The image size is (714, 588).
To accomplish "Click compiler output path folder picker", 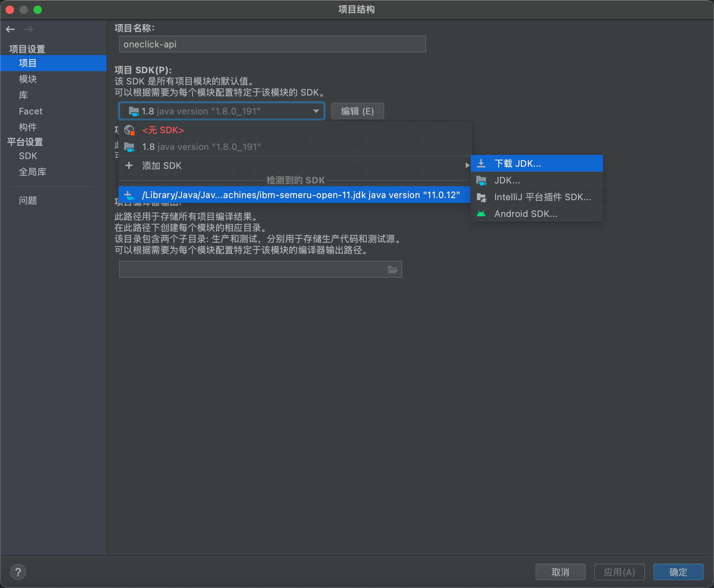I will tap(392, 271).
